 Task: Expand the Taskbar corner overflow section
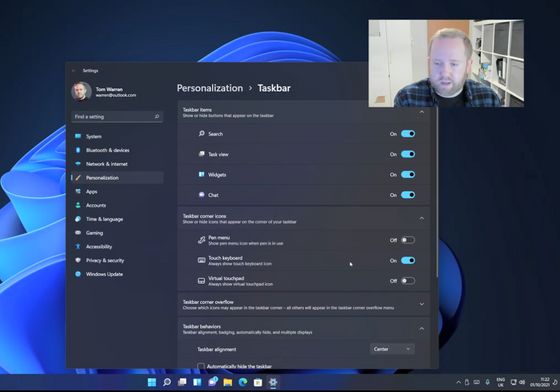point(422,304)
